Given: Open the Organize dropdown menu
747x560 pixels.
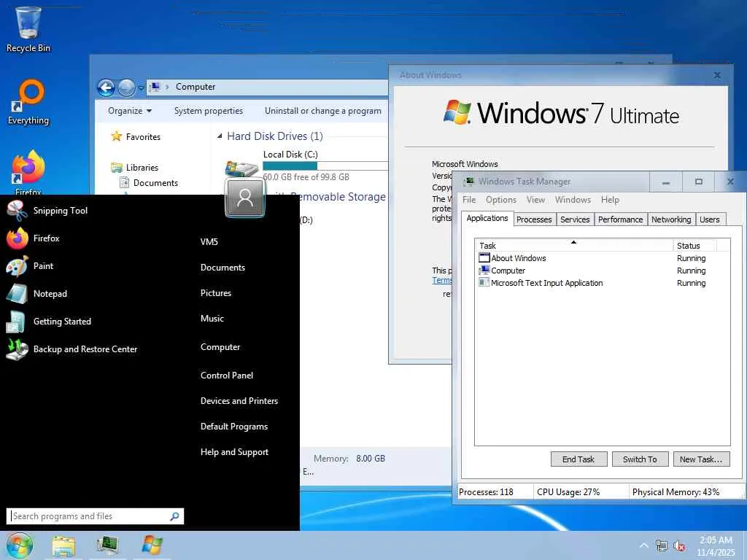Looking at the screenshot, I should [130, 111].
